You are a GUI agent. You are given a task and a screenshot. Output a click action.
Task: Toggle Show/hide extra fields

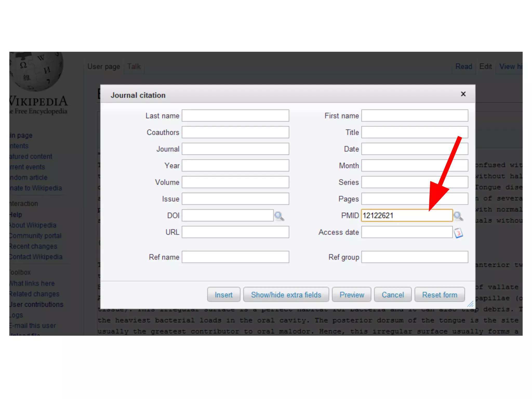click(x=286, y=295)
